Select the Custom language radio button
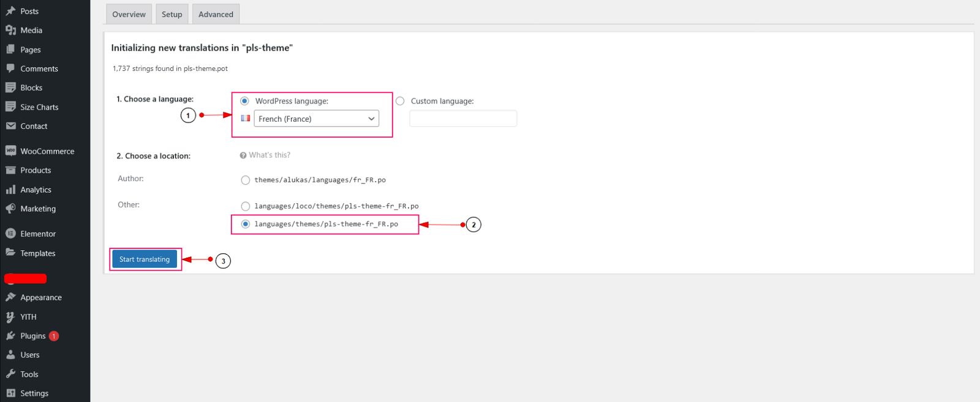The width and height of the screenshot is (980, 402). pos(400,101)
